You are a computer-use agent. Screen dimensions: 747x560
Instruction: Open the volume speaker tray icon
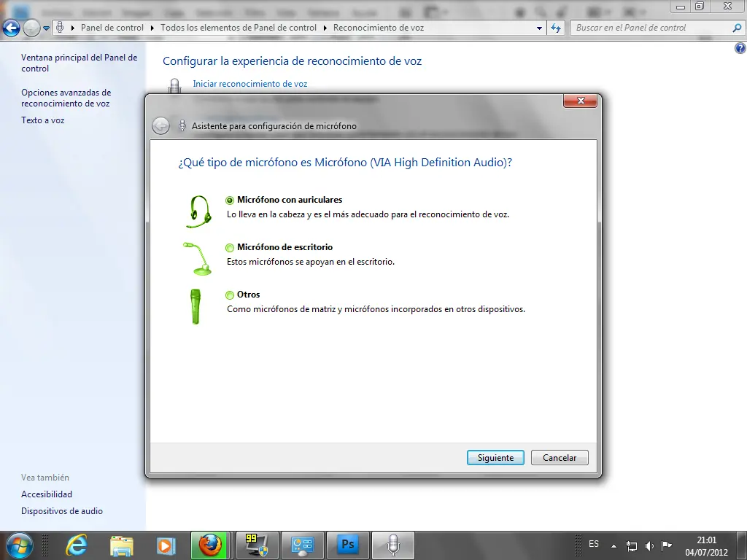(649, 545)
